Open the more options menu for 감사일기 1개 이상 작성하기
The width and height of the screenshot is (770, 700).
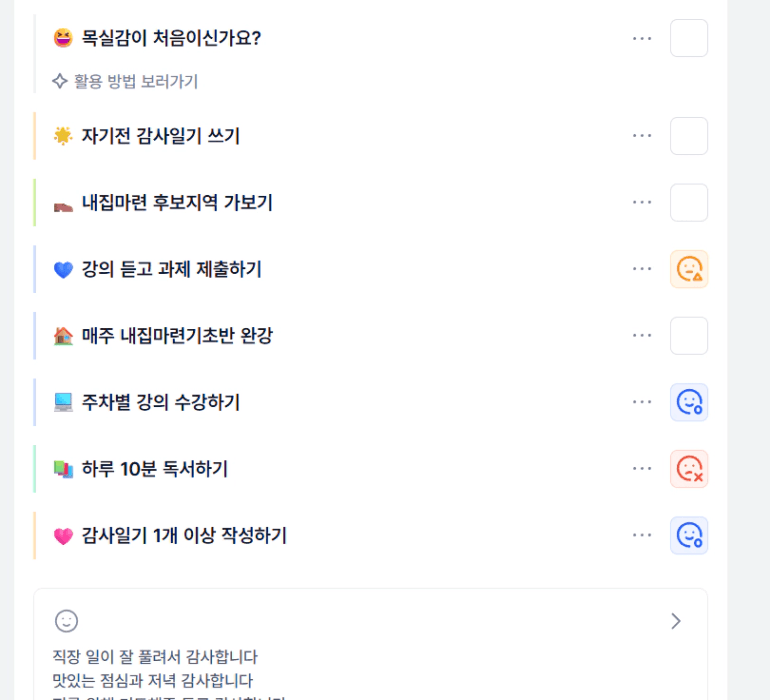coord(642,535)
